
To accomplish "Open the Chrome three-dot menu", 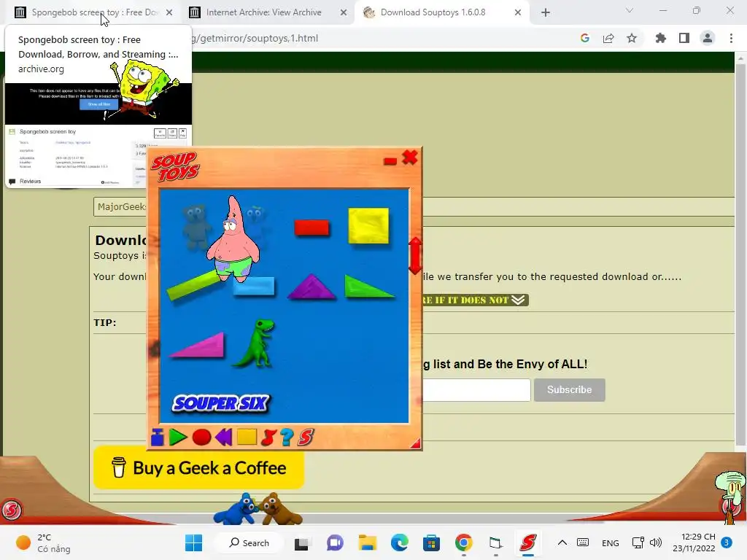I will coord(731,38).
